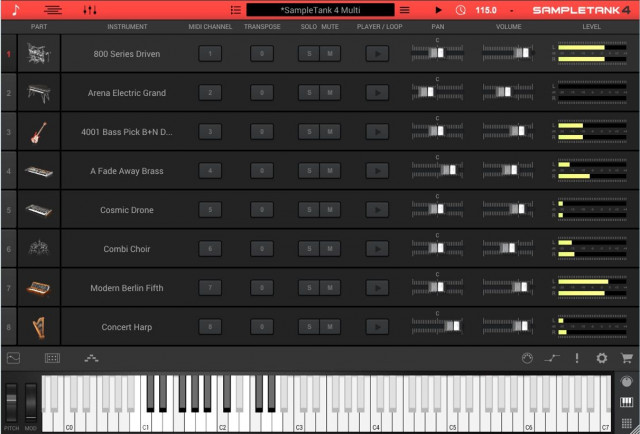This screenshot has width=640, height=434.
Task: Open transpose value box for Modern Berlin Fifth
Action: (262, 287)
